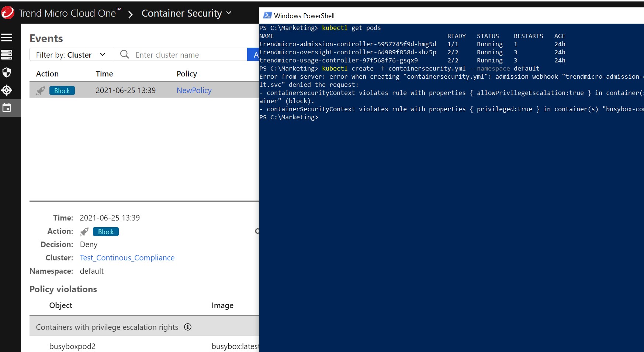Select the 2021-06-25 13:39 event row time
This screenshot has height=352, width=644.
point(126,90)
